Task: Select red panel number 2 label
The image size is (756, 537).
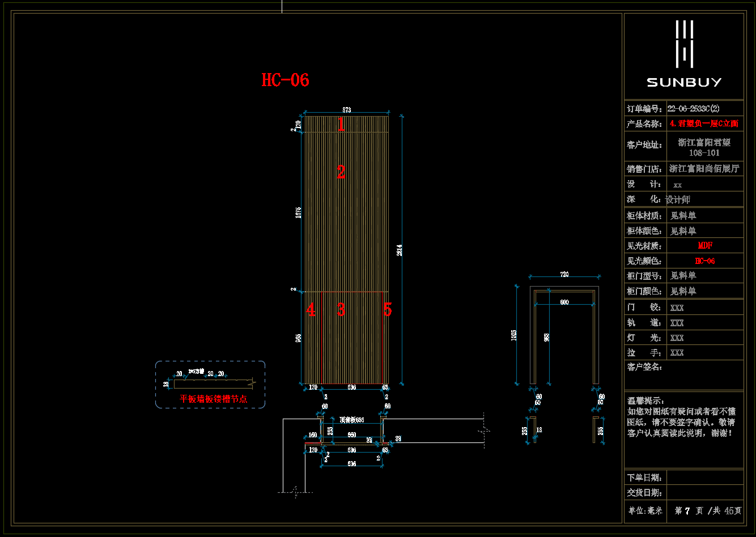Action: click(x=341, y=172)
